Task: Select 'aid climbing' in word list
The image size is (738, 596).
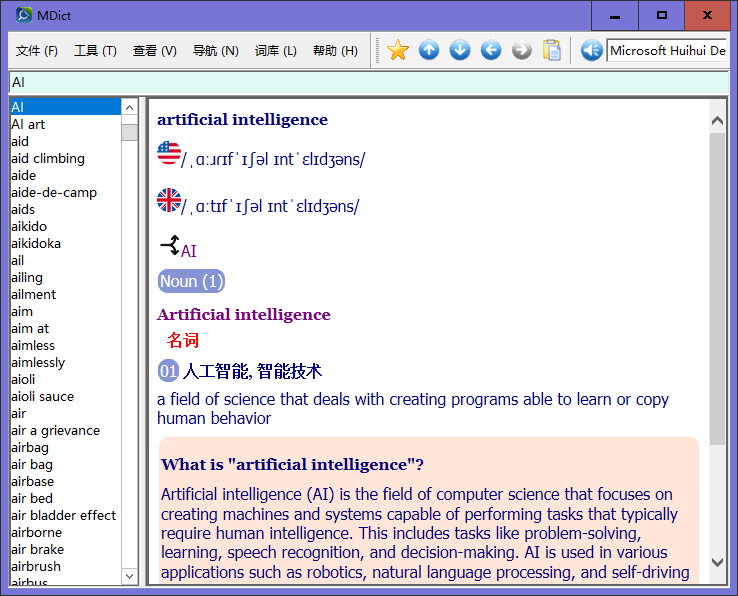Action: [65, 158]
